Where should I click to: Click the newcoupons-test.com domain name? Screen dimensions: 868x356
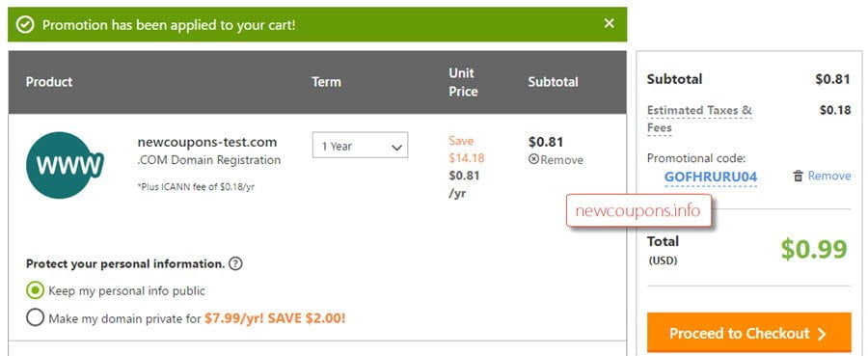(207, 142)
